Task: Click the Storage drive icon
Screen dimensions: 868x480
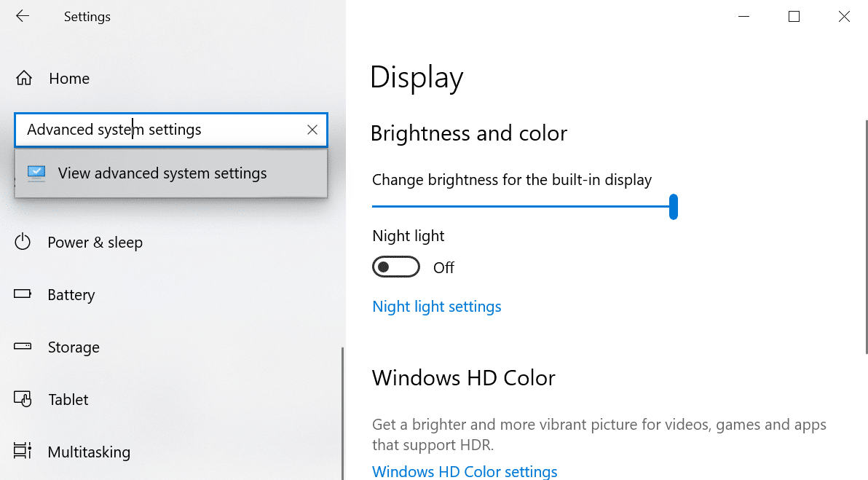Action: (x=23, y=347)
